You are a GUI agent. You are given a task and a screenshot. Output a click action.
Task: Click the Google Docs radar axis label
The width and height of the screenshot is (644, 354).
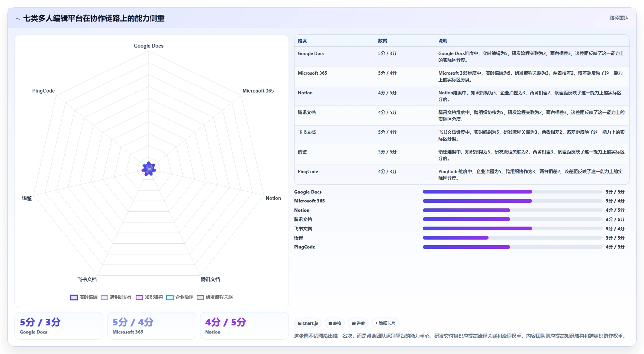point(149,46)
